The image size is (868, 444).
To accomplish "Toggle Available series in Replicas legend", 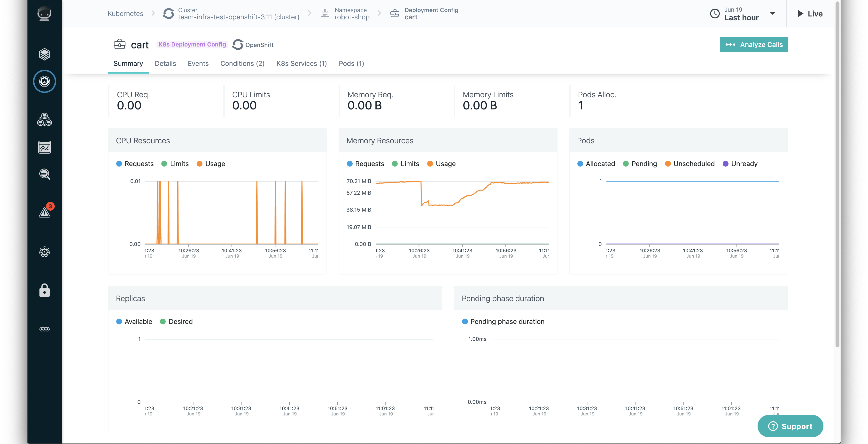I will point(134,321).
